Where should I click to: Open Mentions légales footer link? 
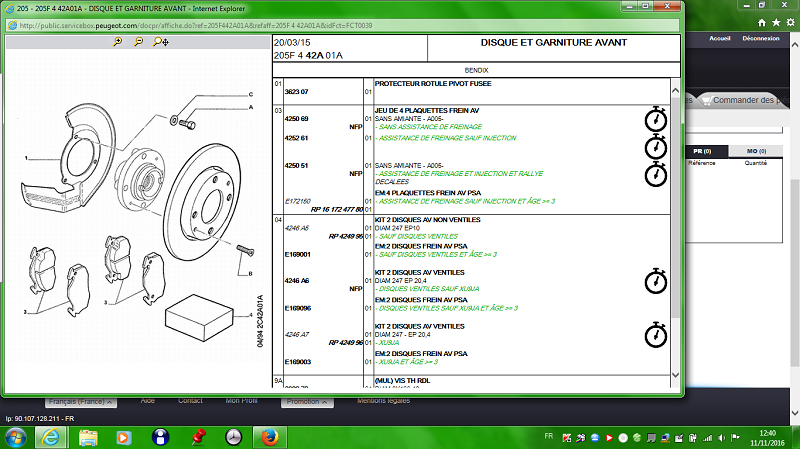coord(384,401)
